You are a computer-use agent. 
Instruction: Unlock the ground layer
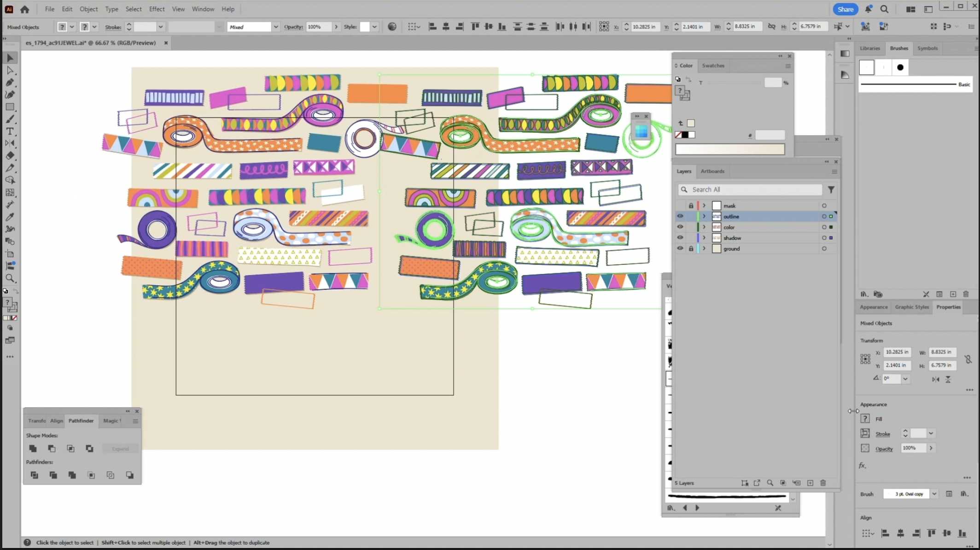pos(691,249)
